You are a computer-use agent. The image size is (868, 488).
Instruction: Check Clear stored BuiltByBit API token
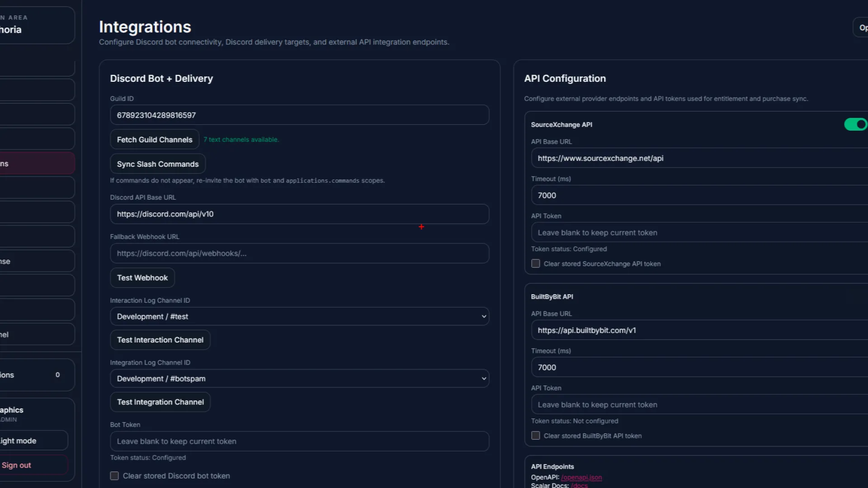536,436
